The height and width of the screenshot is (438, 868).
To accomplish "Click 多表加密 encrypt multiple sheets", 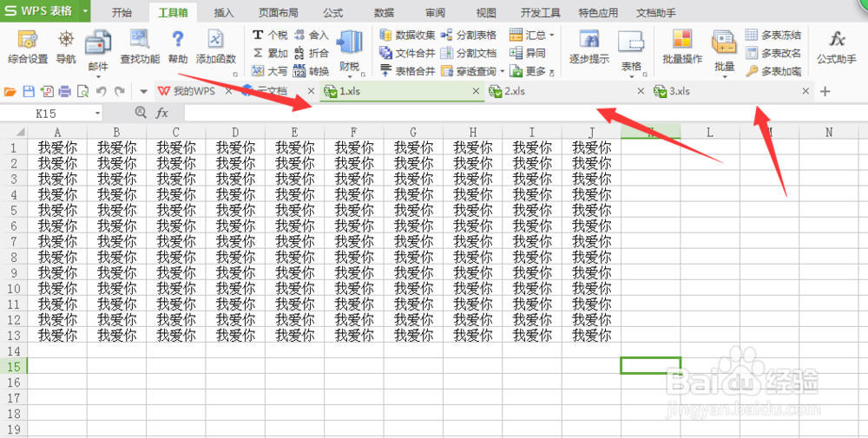I will 773,71.
